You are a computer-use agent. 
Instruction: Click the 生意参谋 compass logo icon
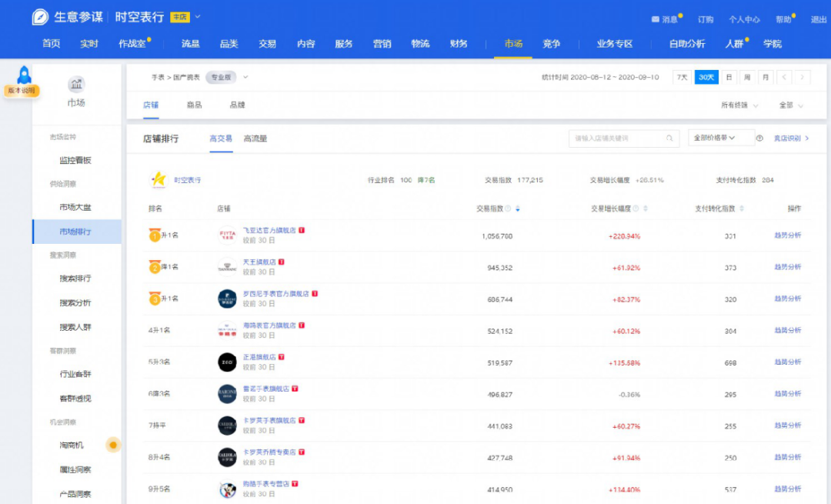pos(40,17)
